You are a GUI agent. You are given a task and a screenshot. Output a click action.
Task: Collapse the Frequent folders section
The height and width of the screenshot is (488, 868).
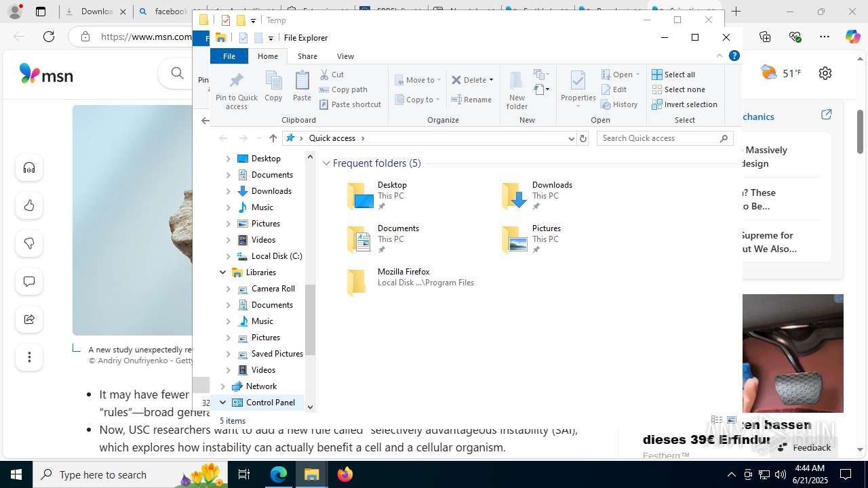327,163
